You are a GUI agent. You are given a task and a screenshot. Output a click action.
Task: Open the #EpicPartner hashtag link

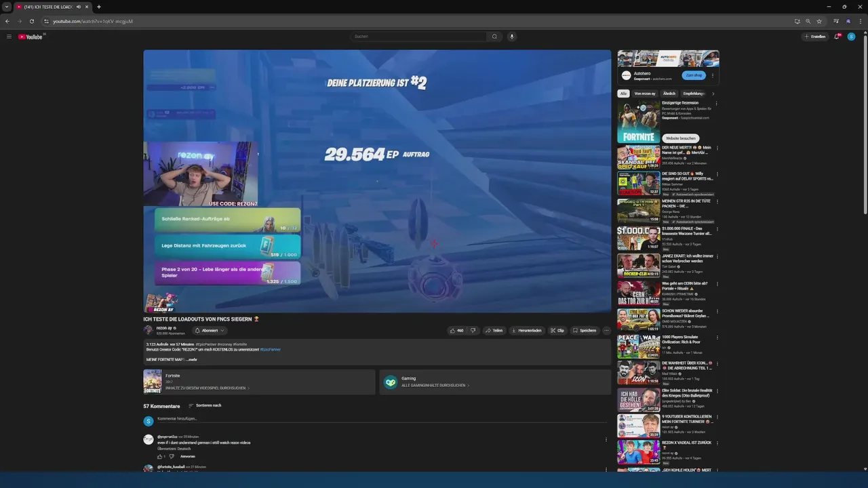point(270,350)
